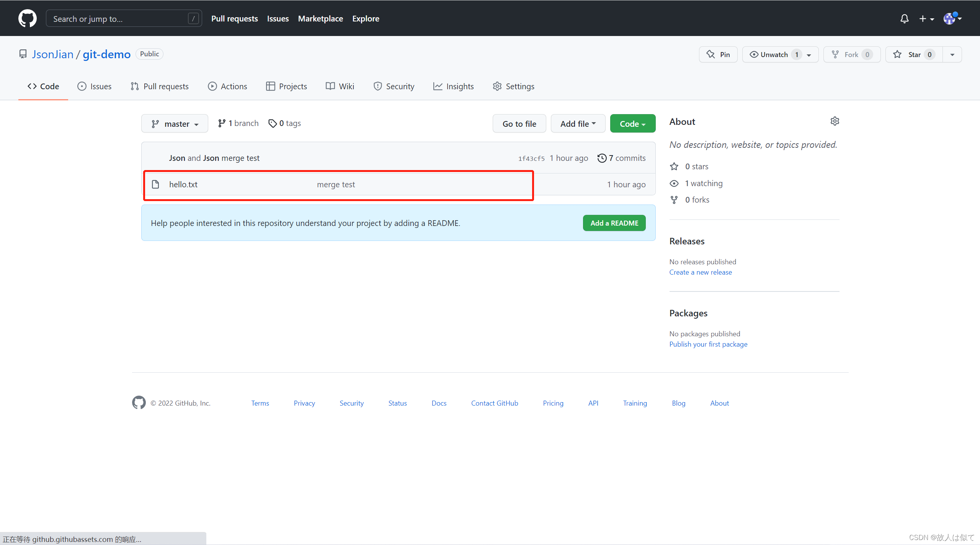Pin the repository

pos(718,54)
